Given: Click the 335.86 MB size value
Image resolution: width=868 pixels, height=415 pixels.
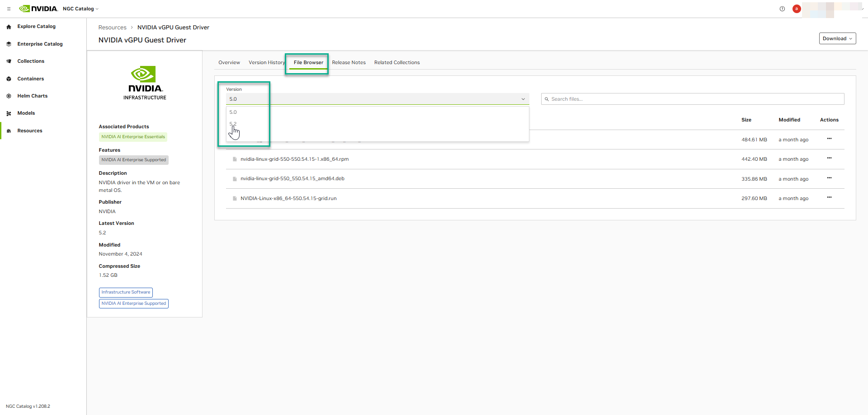Looking at the screenshot, I should point(754,179).
